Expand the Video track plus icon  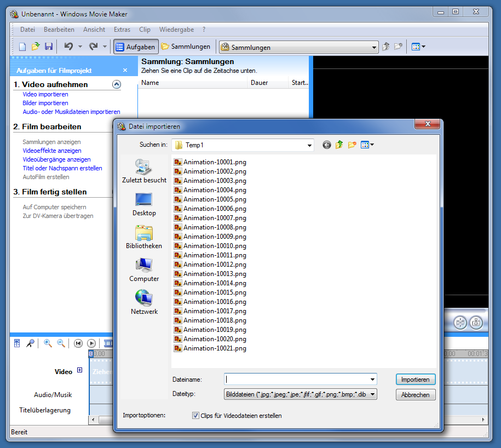(80, 370)
